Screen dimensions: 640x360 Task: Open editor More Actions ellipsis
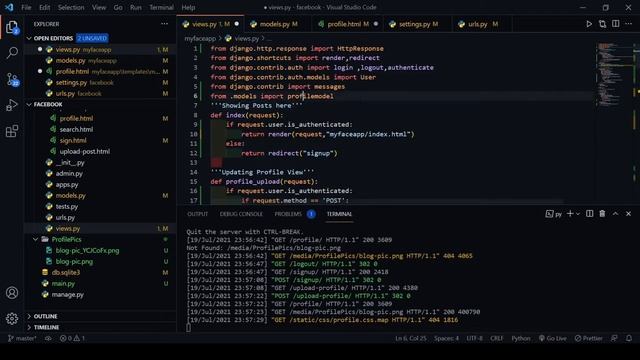[x=629, y=24]
